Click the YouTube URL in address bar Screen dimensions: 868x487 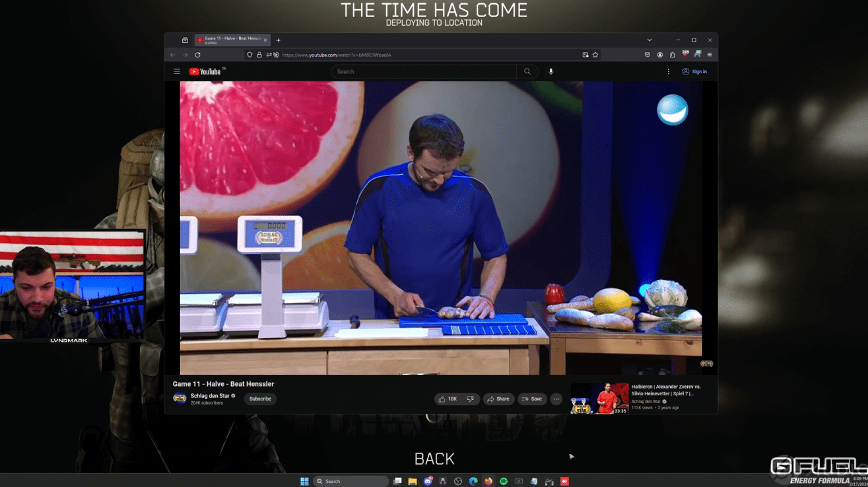(337, 55)
